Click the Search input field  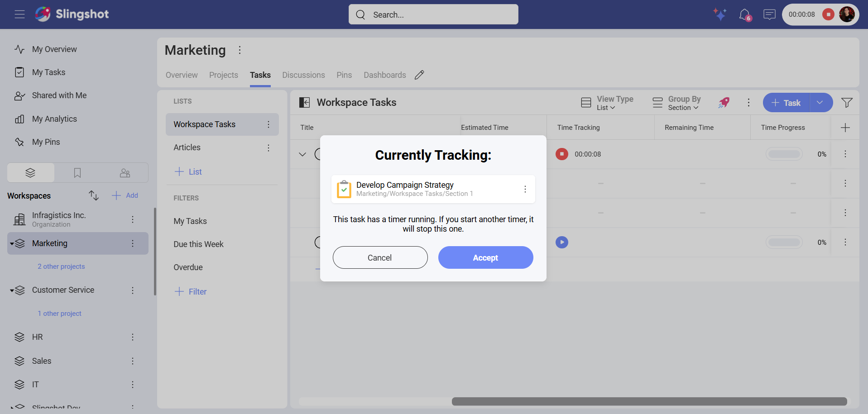tap(433, 14)
